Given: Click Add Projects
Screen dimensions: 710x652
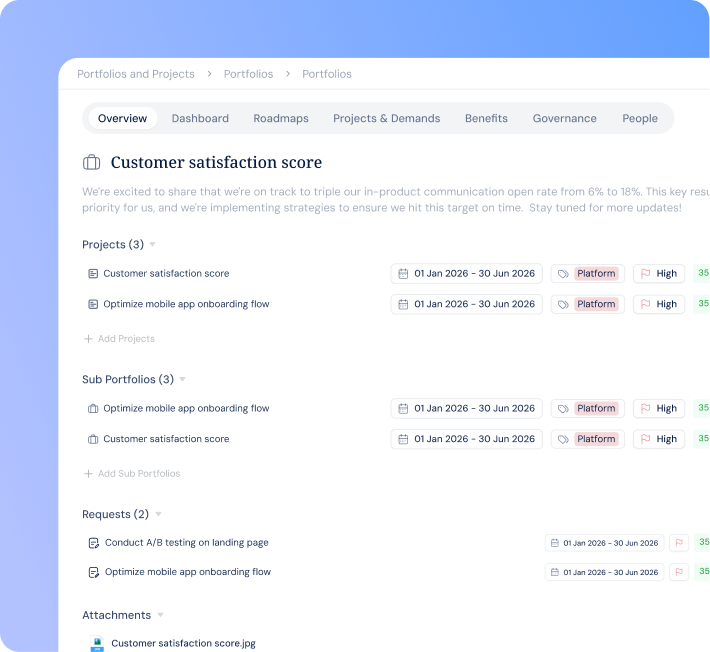Looking at the screenshot, I should (x=120, y=339).
